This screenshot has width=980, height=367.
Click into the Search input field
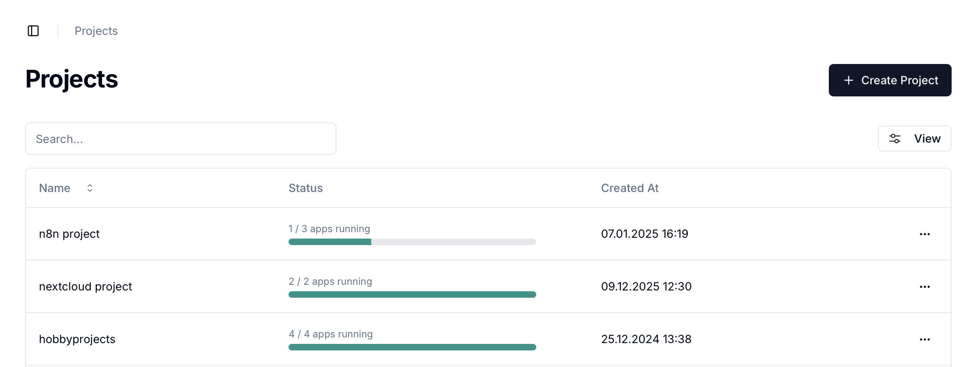click(x=180, y=138)
